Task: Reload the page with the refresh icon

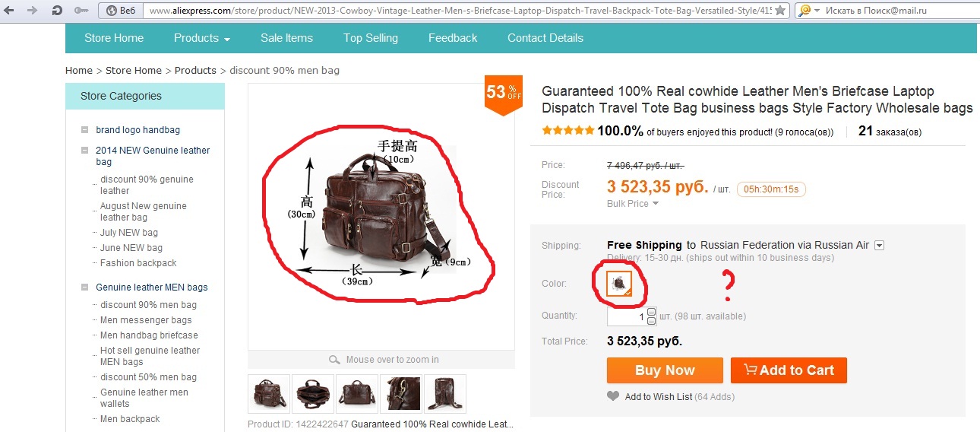Action: 56,11
